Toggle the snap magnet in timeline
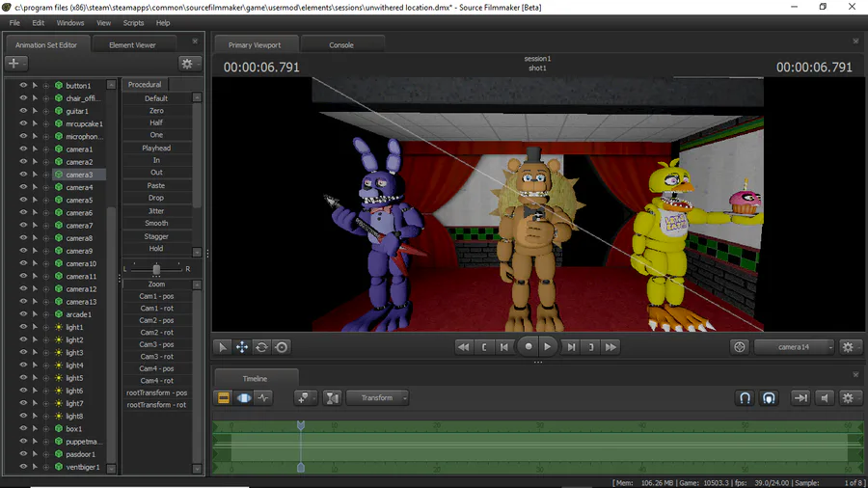 pyautogui.click(x=746, y=397)
